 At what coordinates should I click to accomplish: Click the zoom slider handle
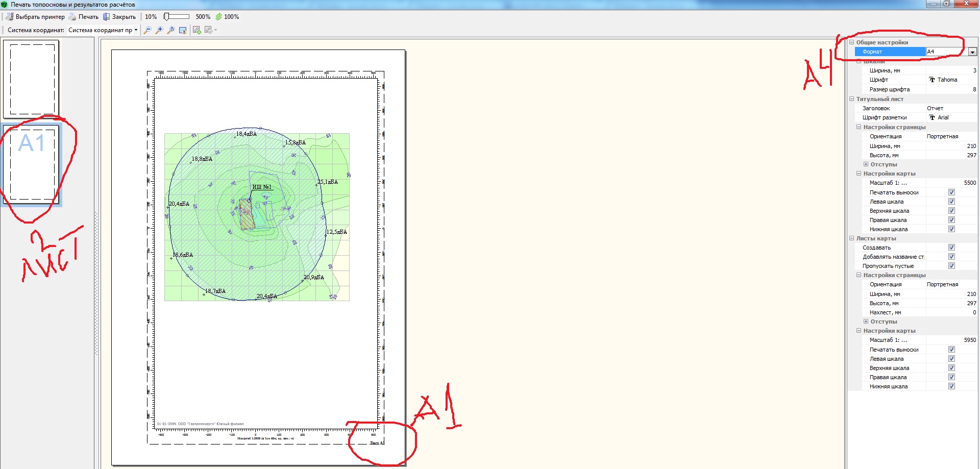(166, 17)
